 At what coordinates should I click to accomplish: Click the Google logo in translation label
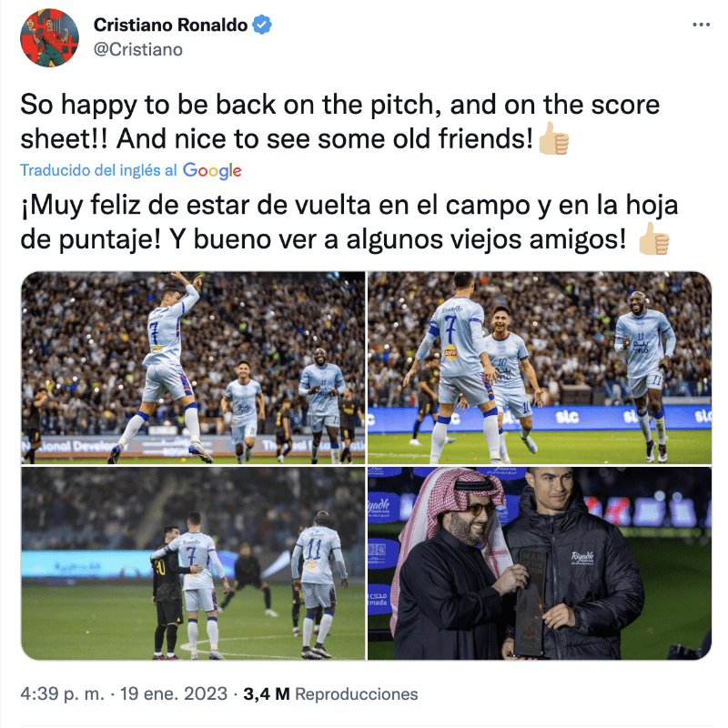(212, 171)
